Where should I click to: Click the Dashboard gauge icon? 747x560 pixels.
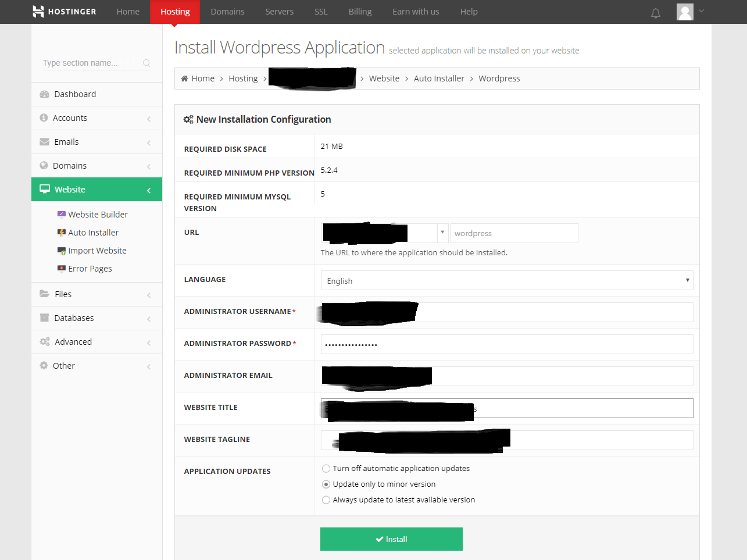coord(44,94)
